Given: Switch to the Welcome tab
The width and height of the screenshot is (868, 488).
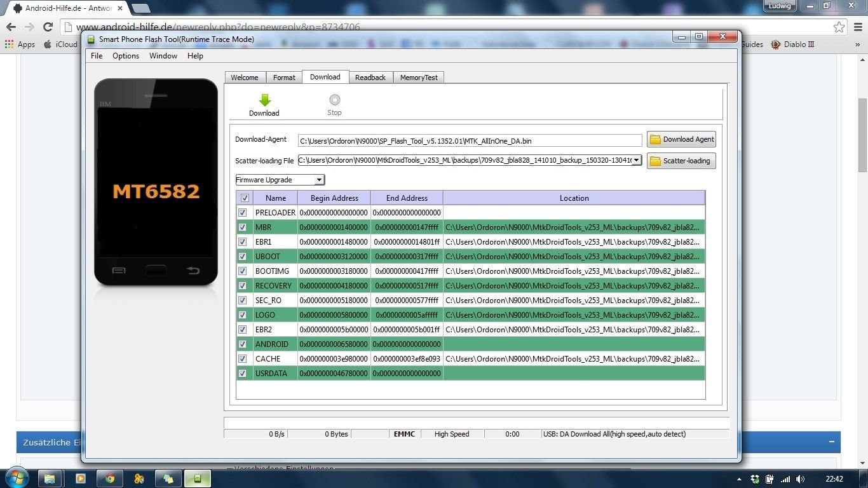Looking at the screenshot, I should pos(245,78).
